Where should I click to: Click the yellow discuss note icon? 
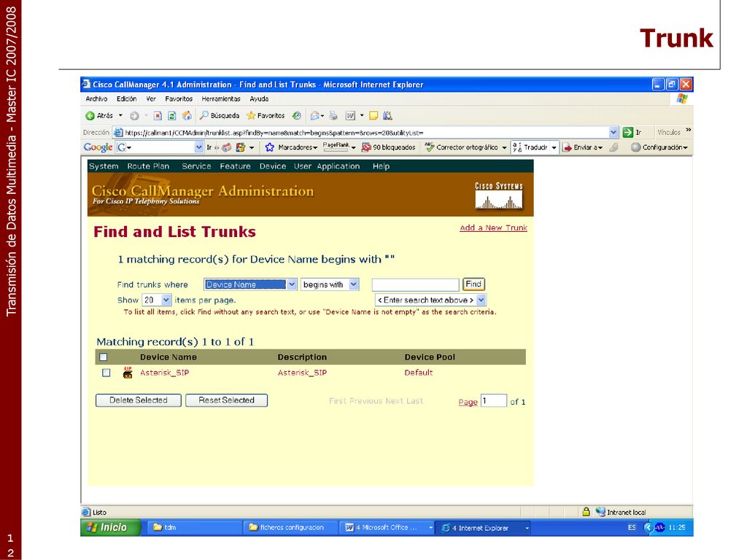373,116
